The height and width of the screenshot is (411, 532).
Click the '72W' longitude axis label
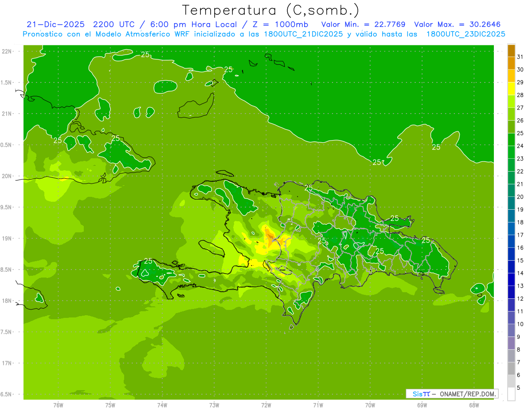[x=266, y=405]
